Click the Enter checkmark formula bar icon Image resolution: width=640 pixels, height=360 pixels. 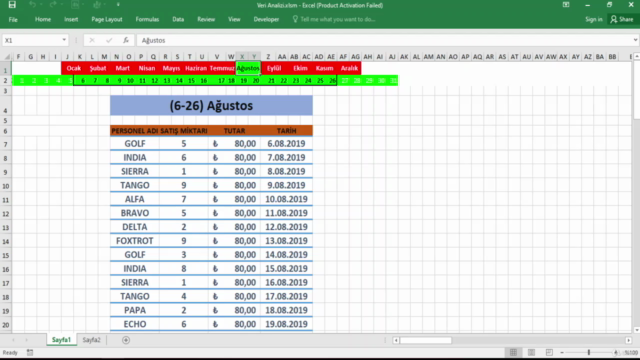click(x=109, y=40)
